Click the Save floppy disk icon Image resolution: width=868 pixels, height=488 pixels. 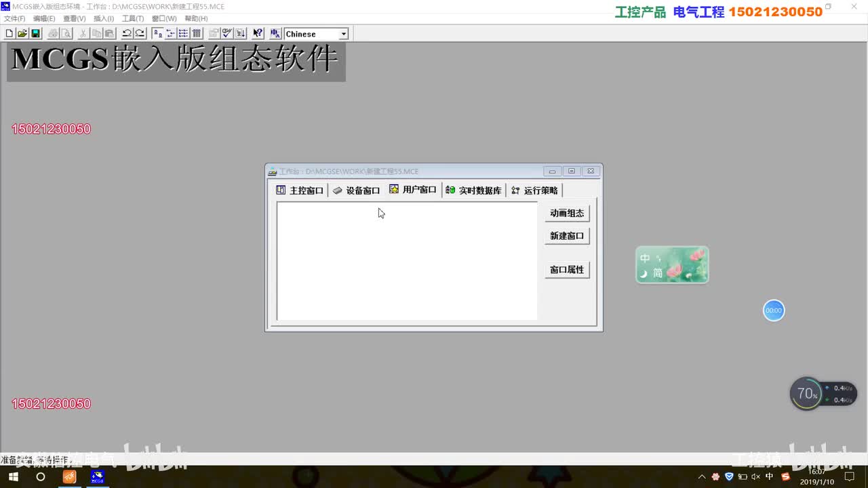[x=35, y=33]
